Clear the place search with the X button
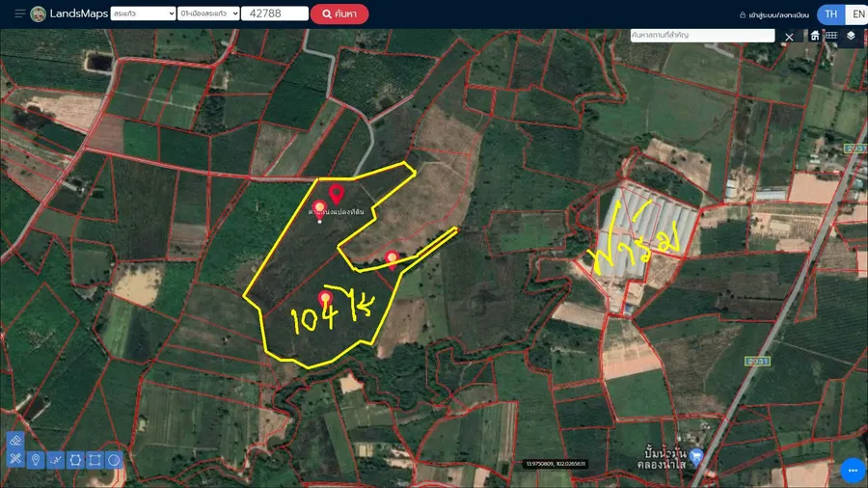The height and width of the screenshot is (488, 868). point(789,37)
